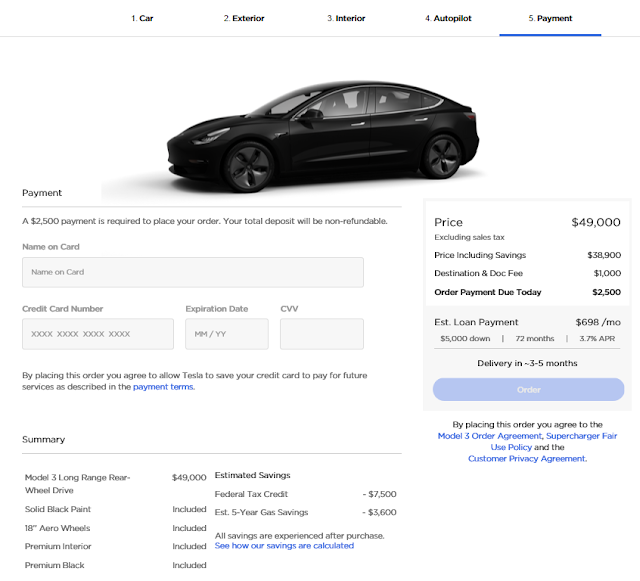Click the $5,000 down loan term

click(x=465, y=338)
